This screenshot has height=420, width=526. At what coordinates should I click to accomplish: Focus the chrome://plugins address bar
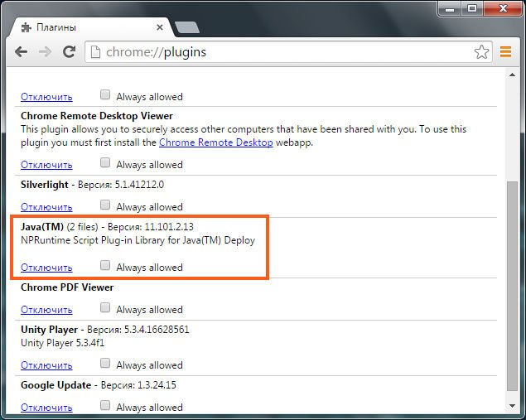(282, 52)
